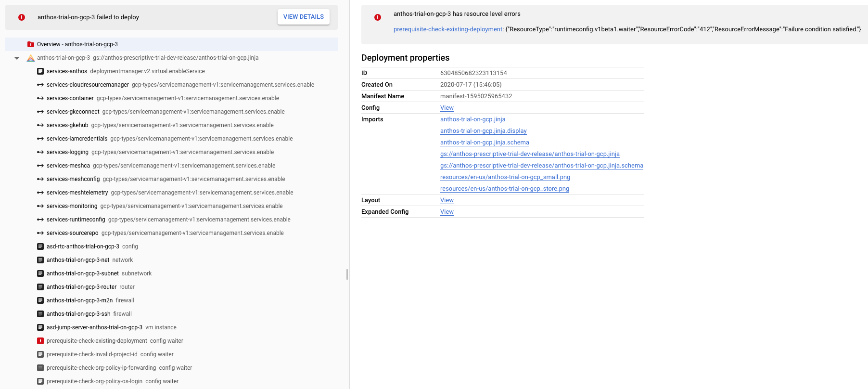
Task: Open the anthos-trial-on-gcp.jinja.schema import
Action: (x=485, y=143)
